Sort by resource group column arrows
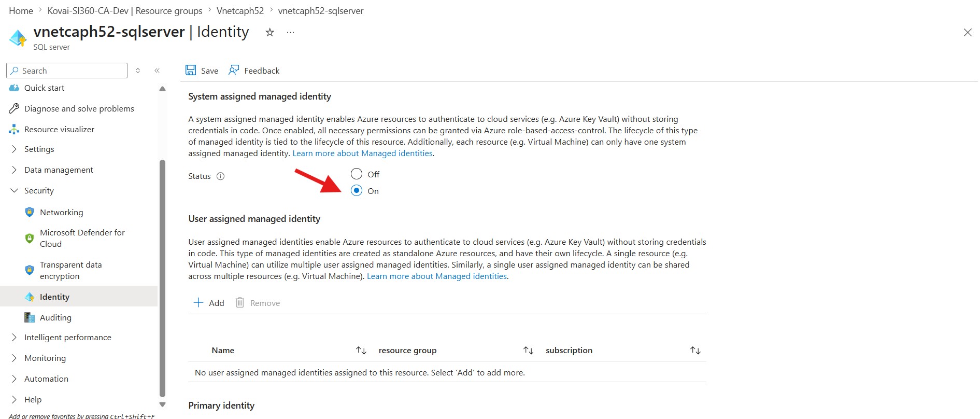Image resolution: width=980 pixels, height=419 pixels. pos(528,351)
